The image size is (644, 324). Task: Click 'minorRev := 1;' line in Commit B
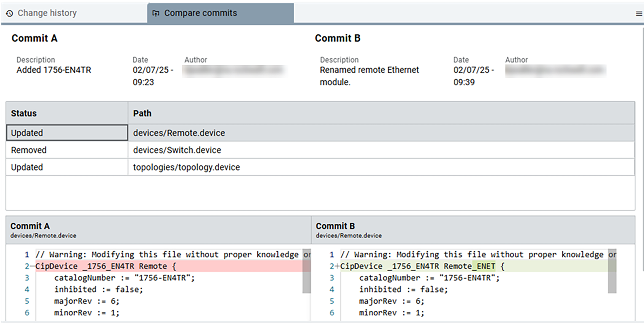pos(391,313)
